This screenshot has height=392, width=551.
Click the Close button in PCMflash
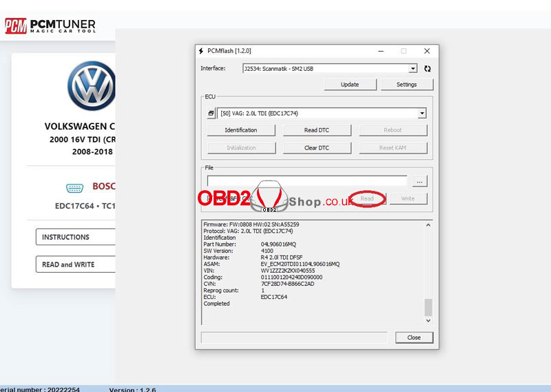[x=415, y=338]
